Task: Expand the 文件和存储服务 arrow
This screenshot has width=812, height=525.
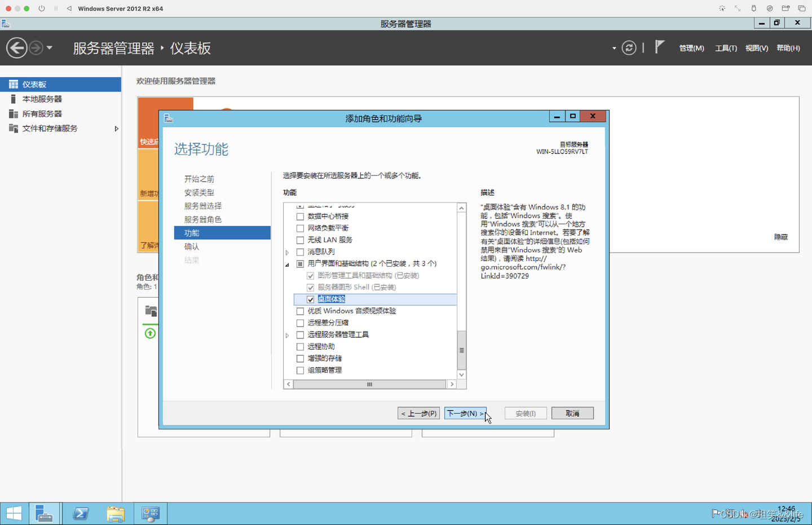Action: [116, 129]
